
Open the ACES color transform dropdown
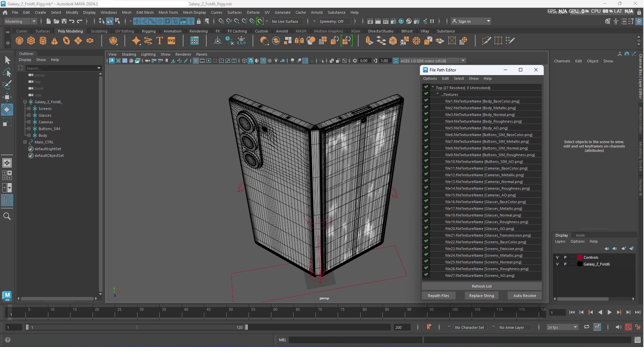tap(463, 61)
